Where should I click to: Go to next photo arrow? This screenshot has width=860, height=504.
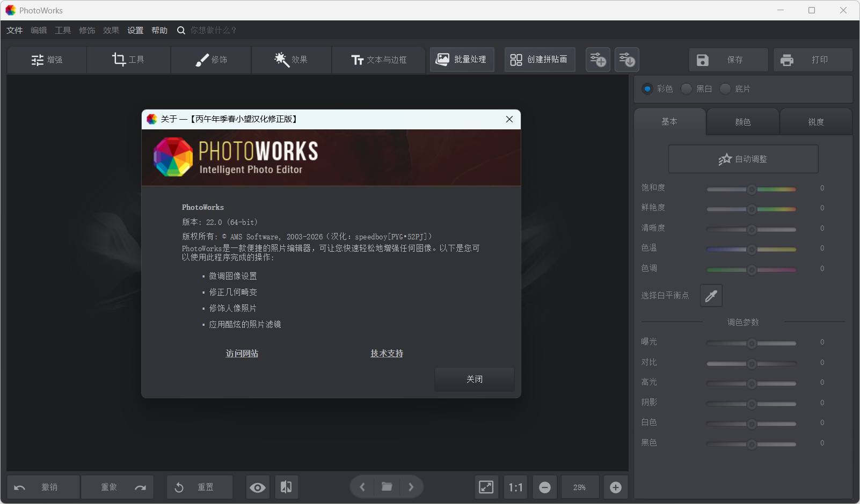(411, 487)
